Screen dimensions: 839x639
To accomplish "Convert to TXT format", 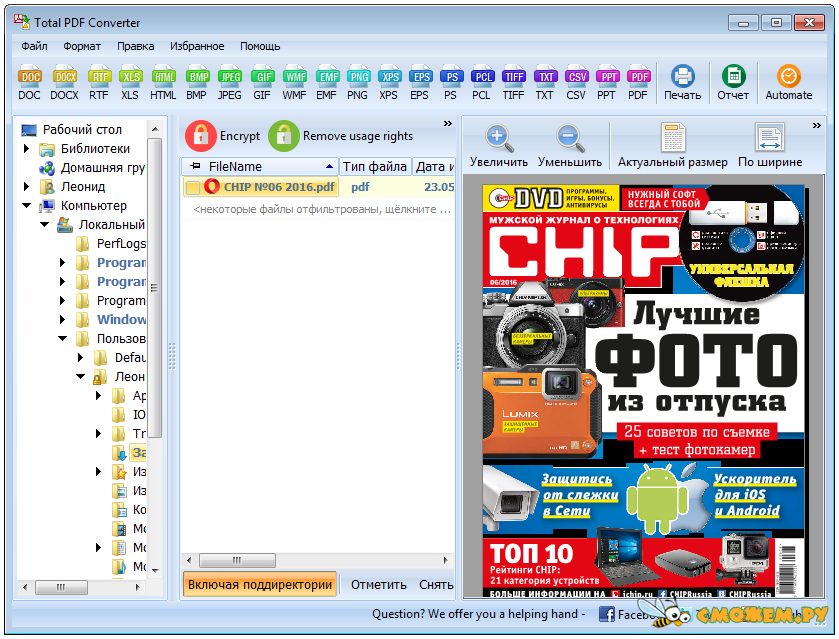I will coord(545,83).
